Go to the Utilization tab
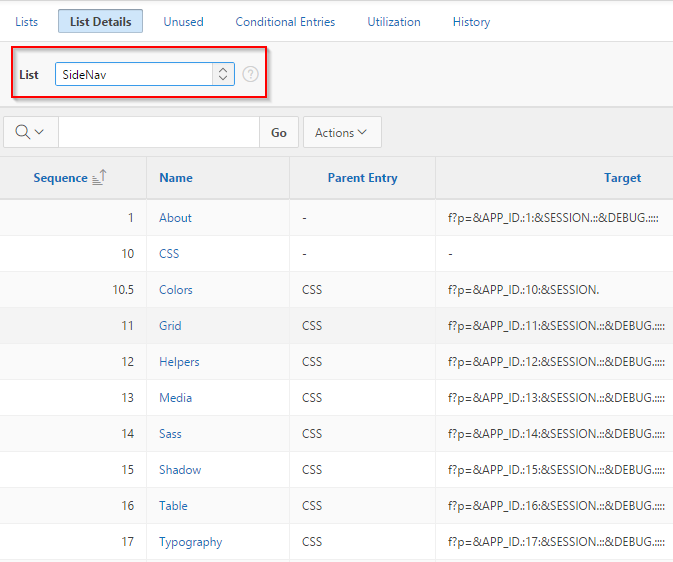673x562 pixels. [x=394, y=22]
